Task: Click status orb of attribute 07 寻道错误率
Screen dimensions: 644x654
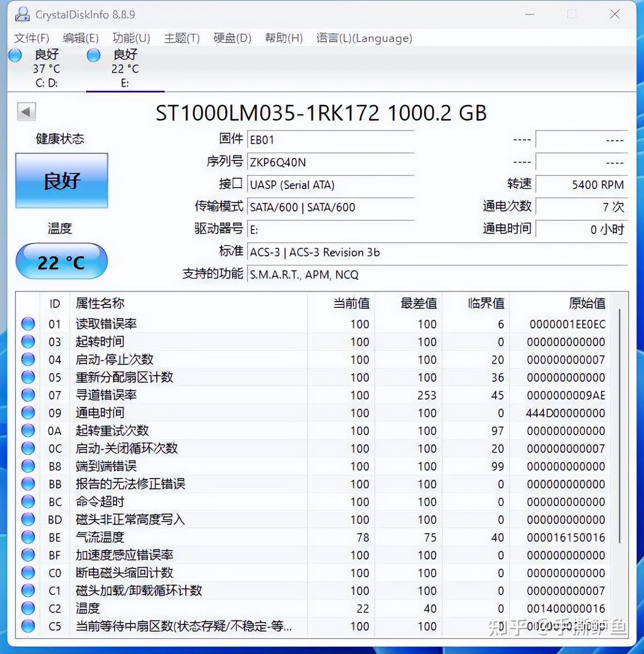Action: 28,395
